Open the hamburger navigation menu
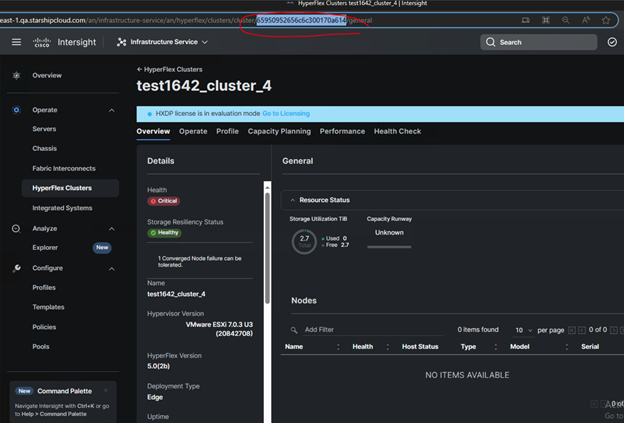 (16, 42)
